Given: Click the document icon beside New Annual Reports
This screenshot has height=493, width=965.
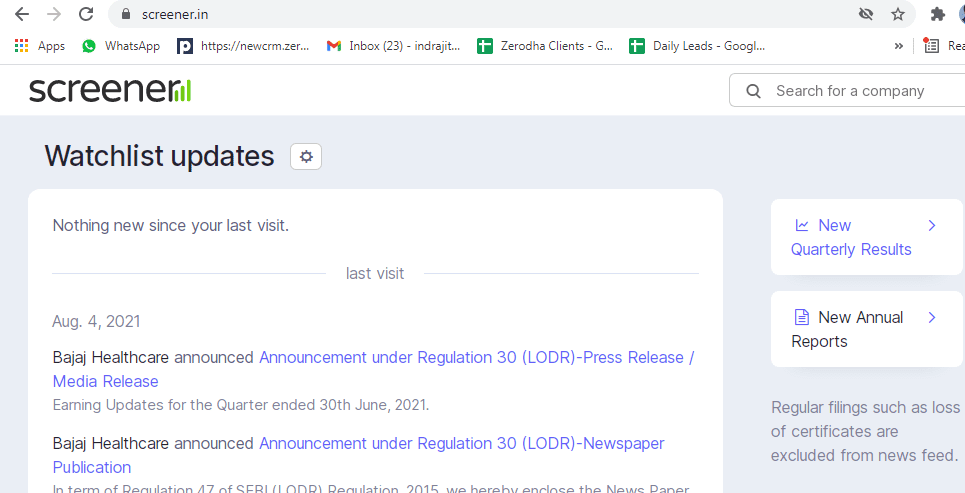Looking at the screenshot, I should pyautogui.click(x=802, y=318).
